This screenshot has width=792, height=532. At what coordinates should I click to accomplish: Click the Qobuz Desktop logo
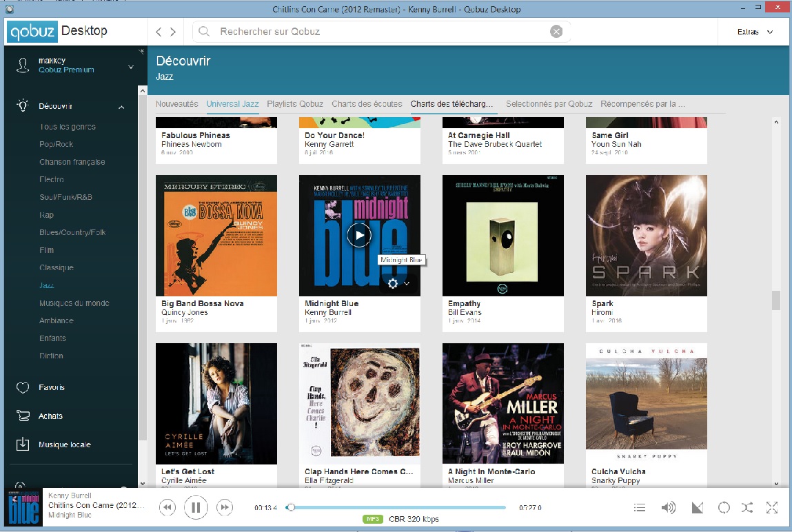[x=58, y=31]
